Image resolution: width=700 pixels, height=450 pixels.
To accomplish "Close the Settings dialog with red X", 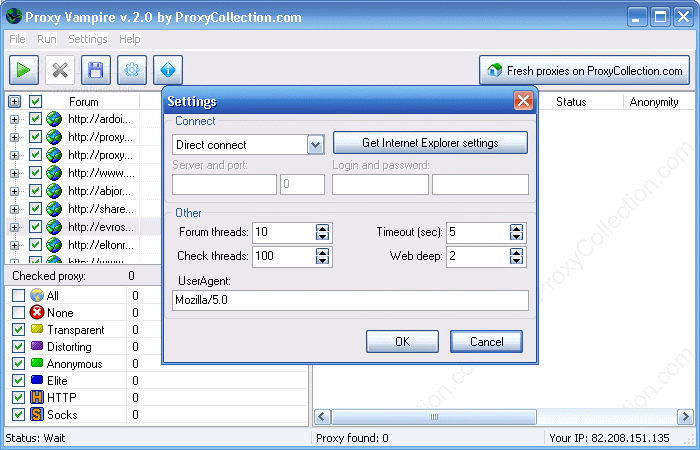I will click(523, 100).
